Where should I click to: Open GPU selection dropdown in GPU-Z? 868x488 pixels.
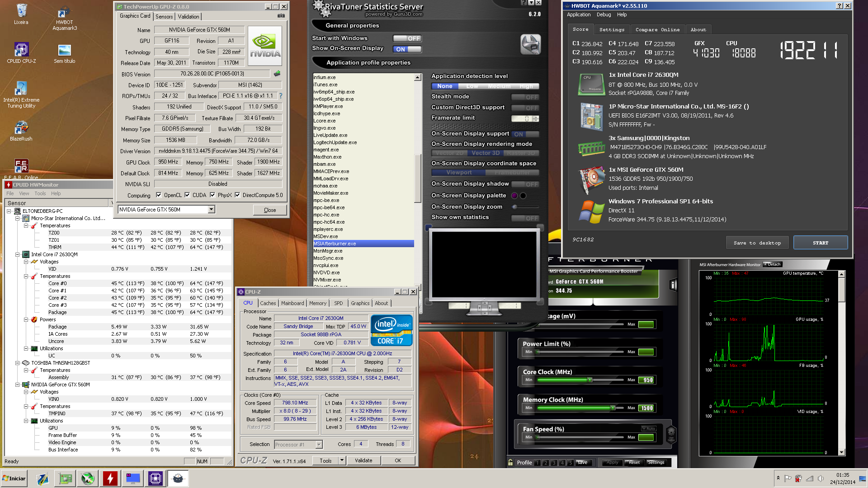coord(211,209)
